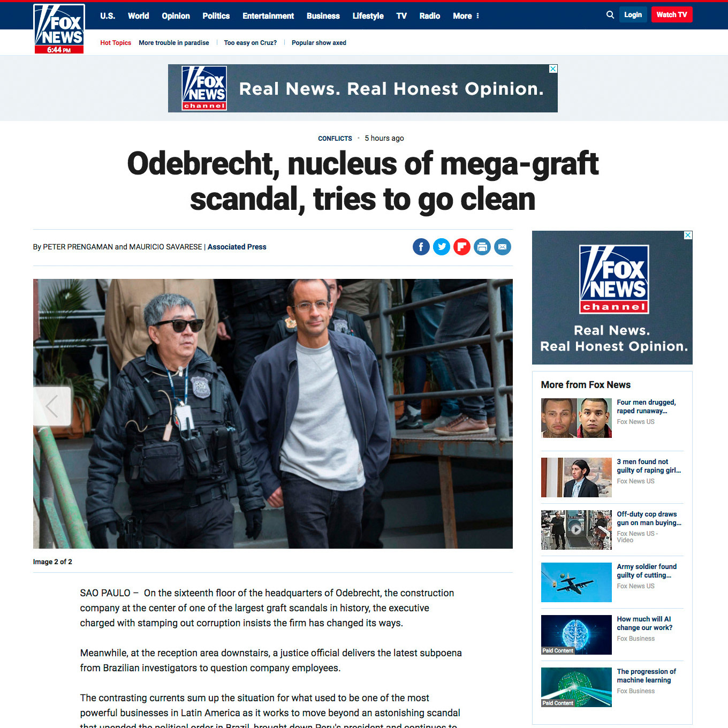This screenshot has width=728, height=728.
Task: Share article on Facebook icon
Action: [x=421, y=247]
